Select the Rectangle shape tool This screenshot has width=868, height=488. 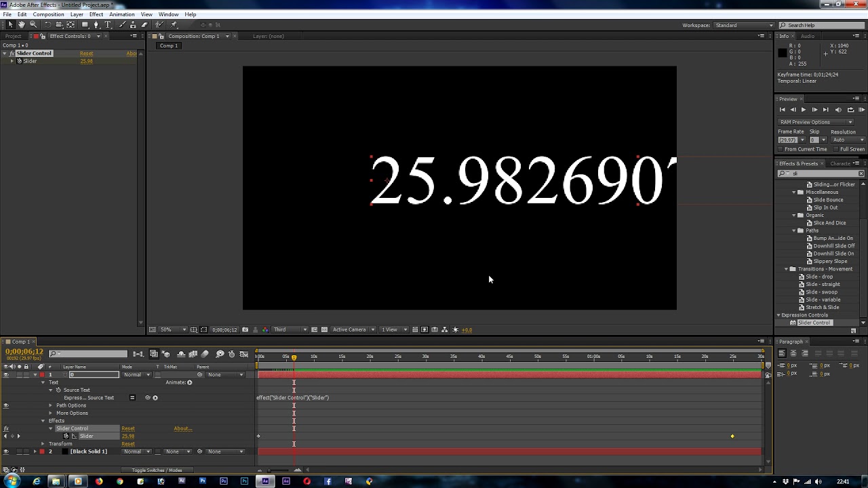85,24
